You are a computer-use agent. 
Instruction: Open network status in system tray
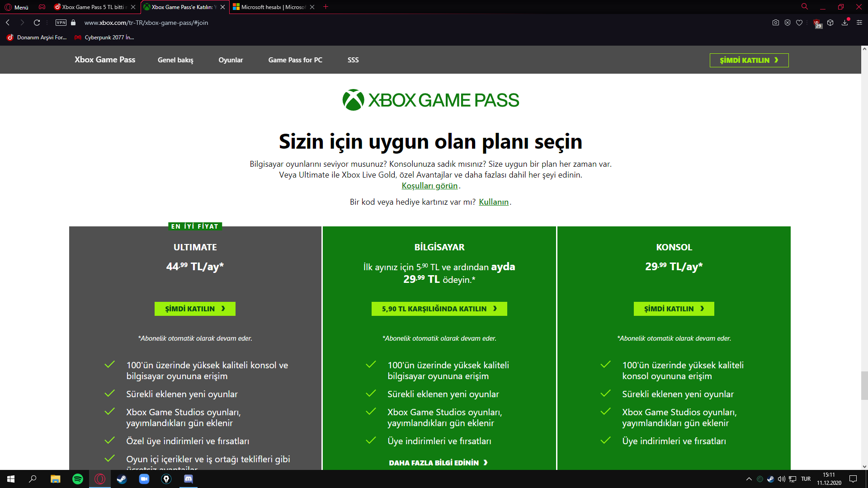click(793, 479)
